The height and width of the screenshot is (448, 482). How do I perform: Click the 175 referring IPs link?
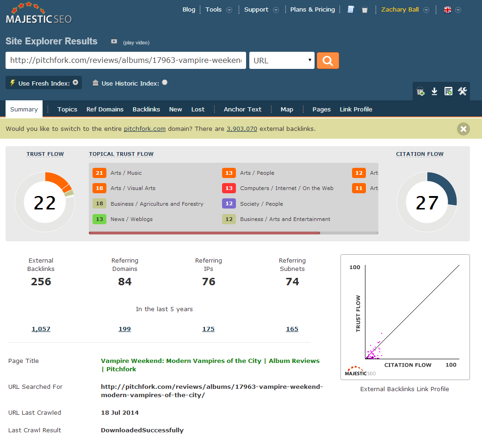tap(209, 329)
